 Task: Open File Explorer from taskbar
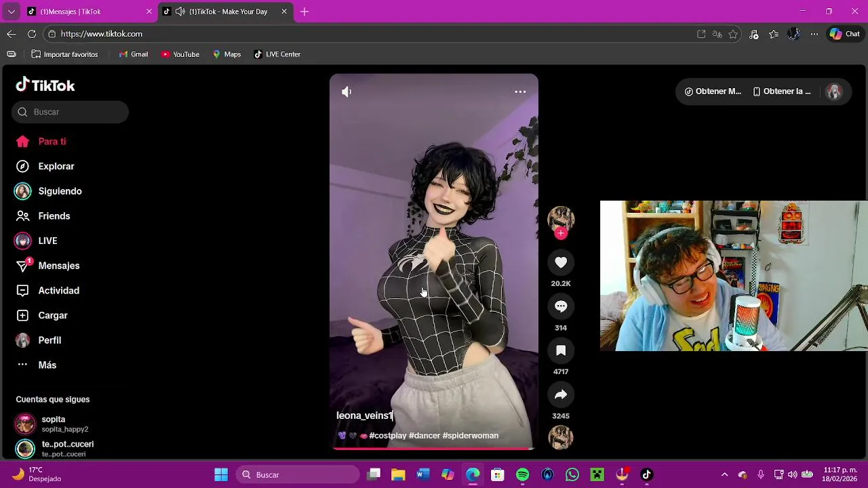point(398,474)
